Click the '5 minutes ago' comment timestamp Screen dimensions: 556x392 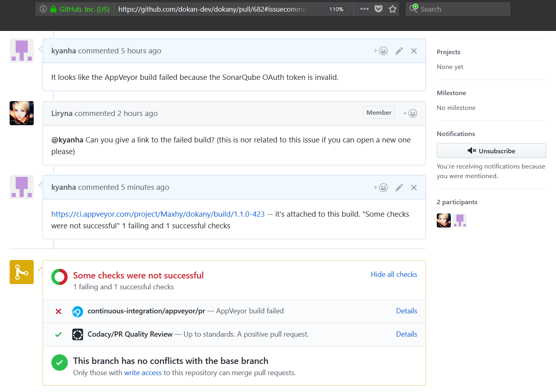click(x=145, y=187)
